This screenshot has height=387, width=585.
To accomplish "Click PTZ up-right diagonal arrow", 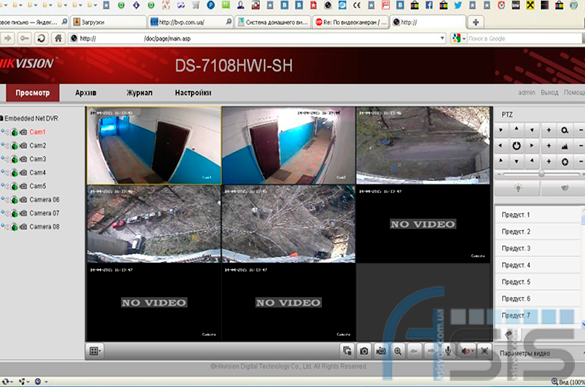I will click(x=532, y=129).
